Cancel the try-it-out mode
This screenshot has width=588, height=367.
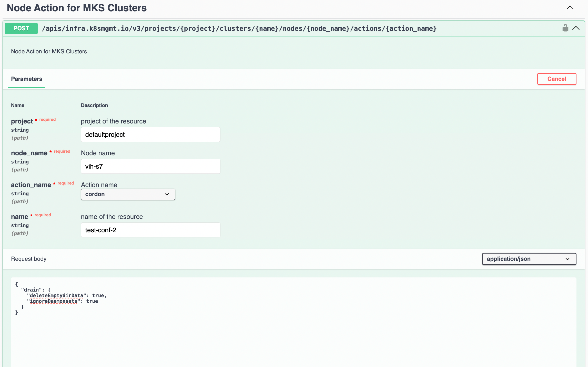557,79
